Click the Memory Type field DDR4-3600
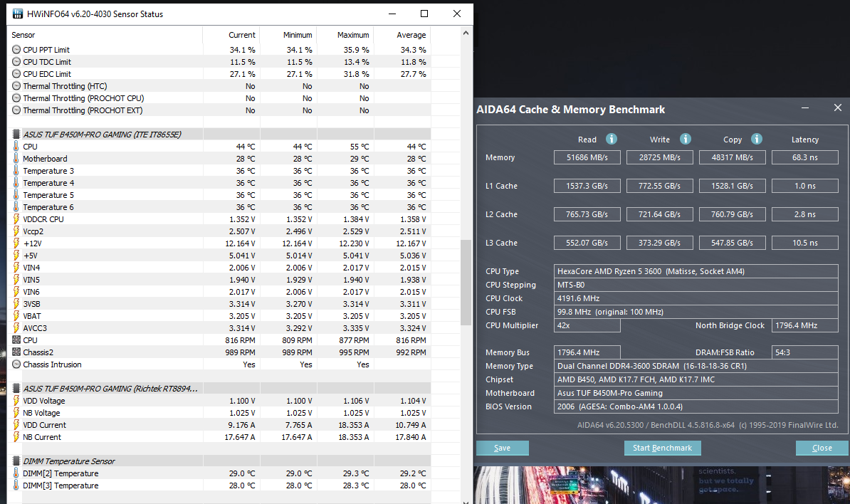This screenshot has height=504, width=850. pos(696,366)
